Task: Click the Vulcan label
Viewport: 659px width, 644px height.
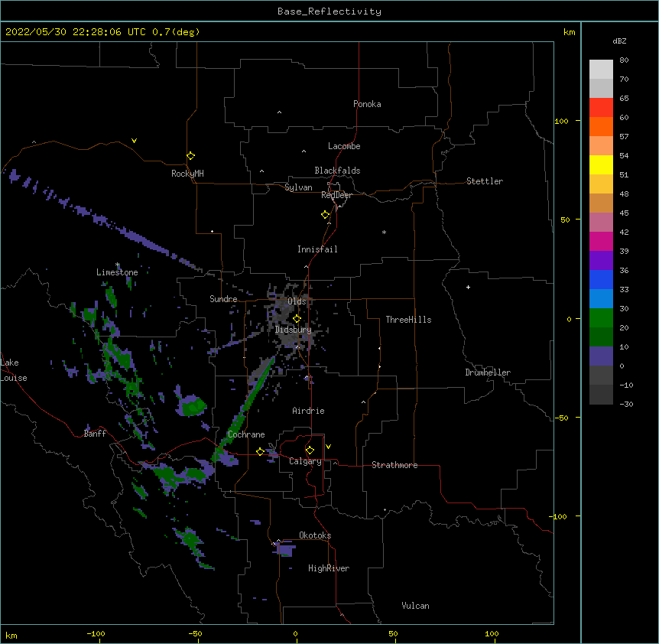Action: 415,606
